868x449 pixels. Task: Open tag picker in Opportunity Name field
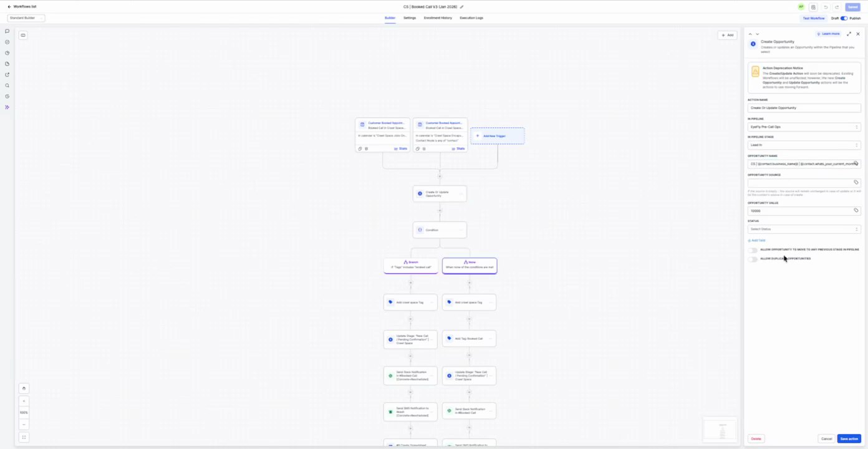pos(856,163)
